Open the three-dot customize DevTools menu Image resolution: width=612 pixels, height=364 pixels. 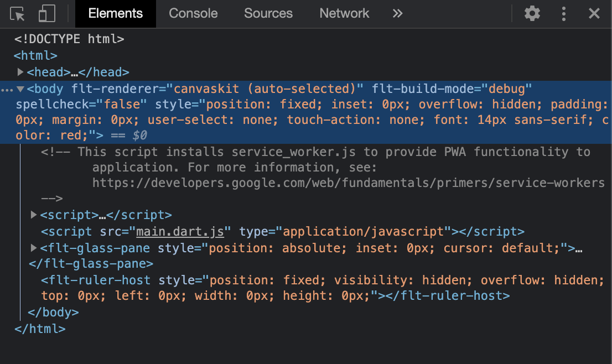(x=564, y=14)
